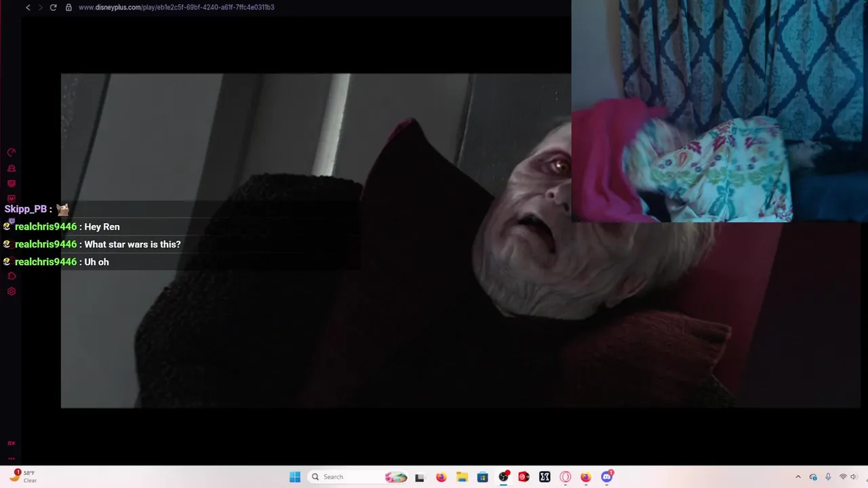Image resolution: width=868 pixels, height=488 pixels.
Task: Open Task View on the taskbar
Action: click(420, 477)
